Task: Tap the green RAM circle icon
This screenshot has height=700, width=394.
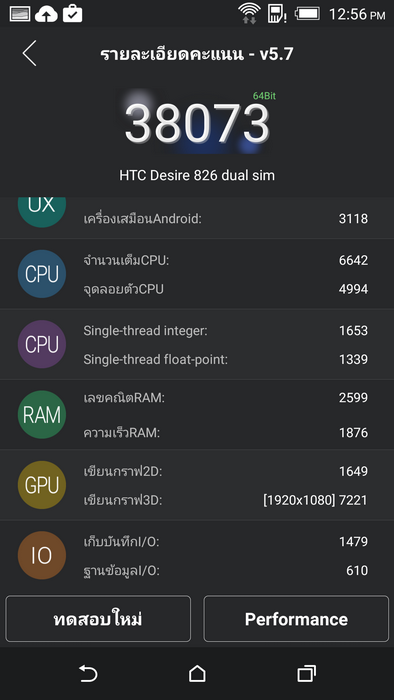Action: pyautogui.click(x=42, y=415)
